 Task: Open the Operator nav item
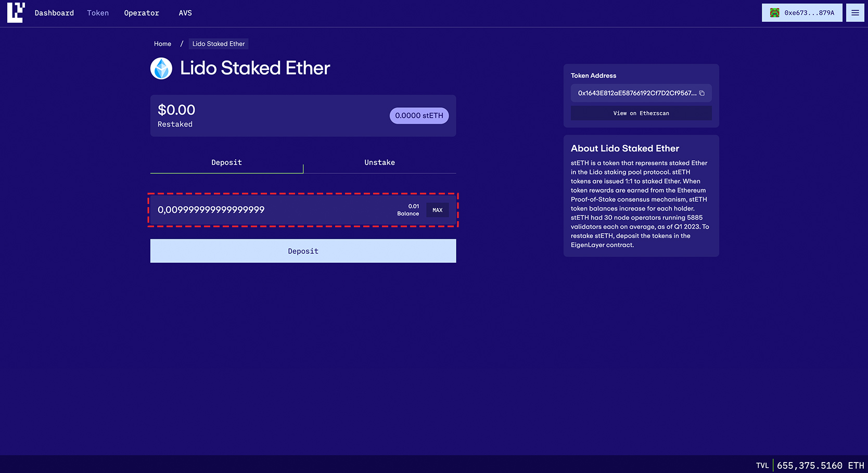pyautogui.click(x=142, y=13)
